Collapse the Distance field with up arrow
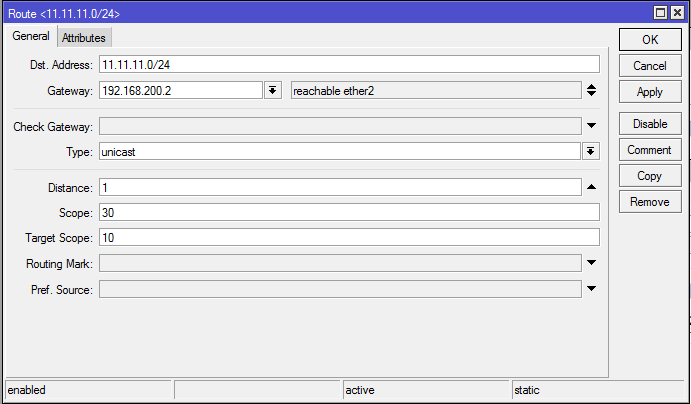The image size is (691, 404). point(591,187)
